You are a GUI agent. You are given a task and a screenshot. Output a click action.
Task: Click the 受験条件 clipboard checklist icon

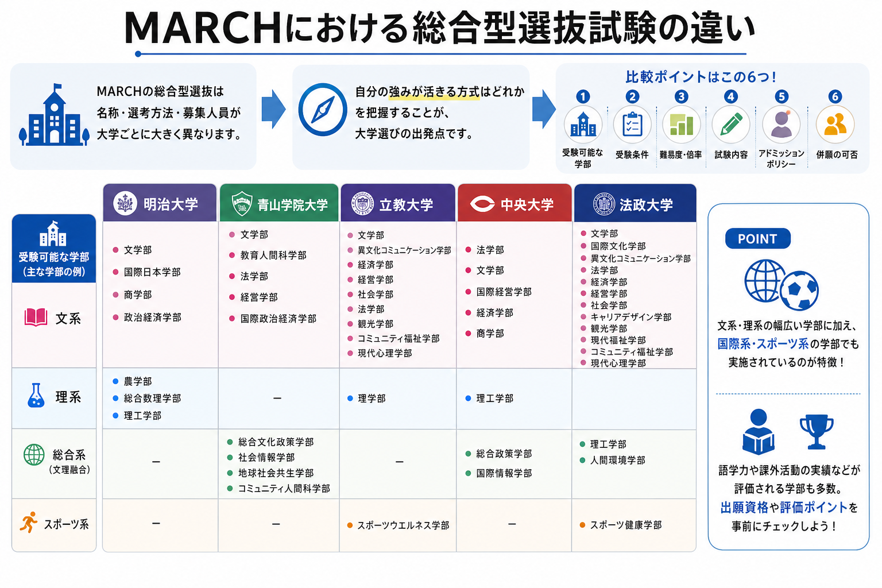point(632,125)
